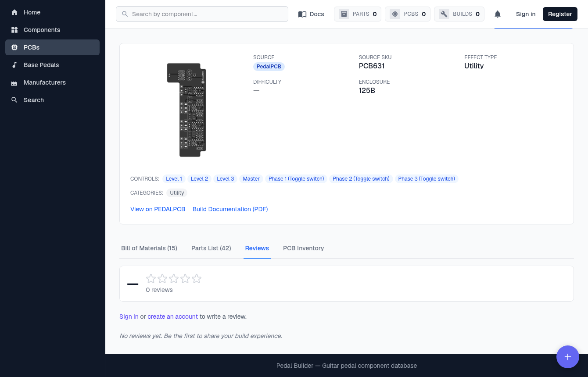The image size is (588, 377).
Task: Click the magnifier icon in search box
Action: [125, 14]
